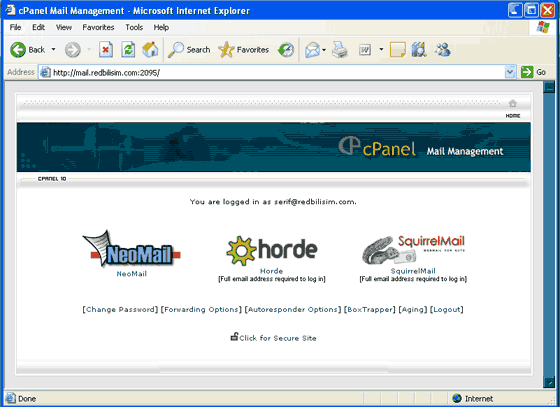
Task: Click the Stop loading icon in toolbar
Action: pos(106,50)
